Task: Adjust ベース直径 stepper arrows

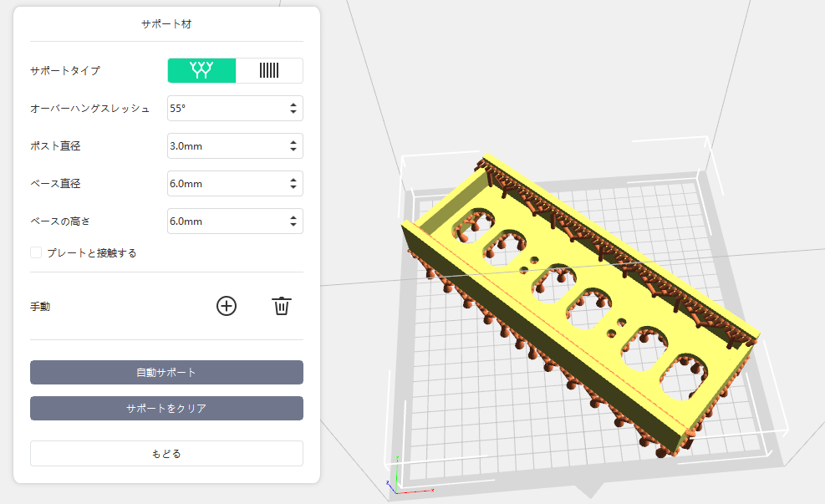Action: (293, 184)
